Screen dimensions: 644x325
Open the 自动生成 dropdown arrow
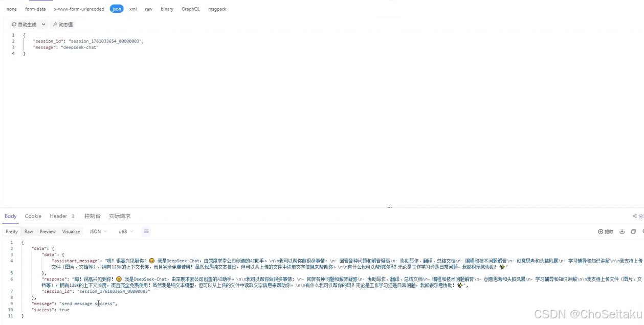point(43,25)
